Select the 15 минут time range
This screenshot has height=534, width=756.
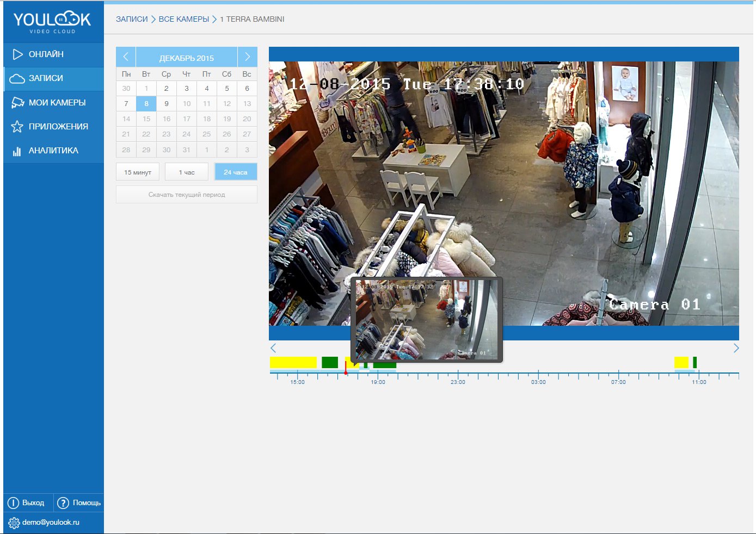(138, 172)
